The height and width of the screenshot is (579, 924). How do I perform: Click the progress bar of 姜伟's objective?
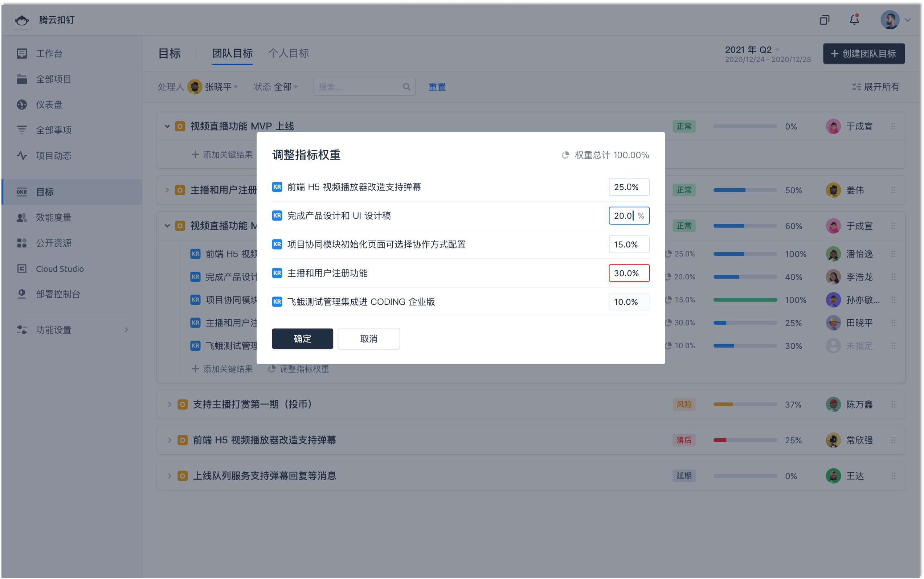click(745, 189)
